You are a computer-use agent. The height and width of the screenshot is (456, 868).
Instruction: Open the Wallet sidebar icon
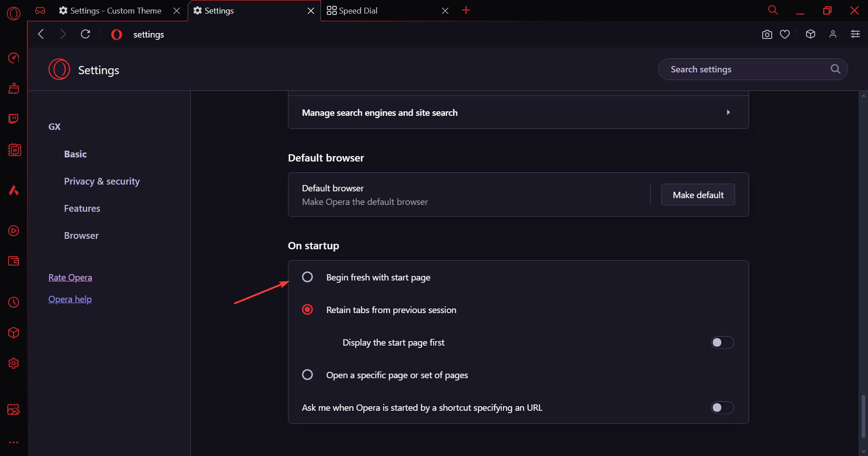click(x=14, y=261)
